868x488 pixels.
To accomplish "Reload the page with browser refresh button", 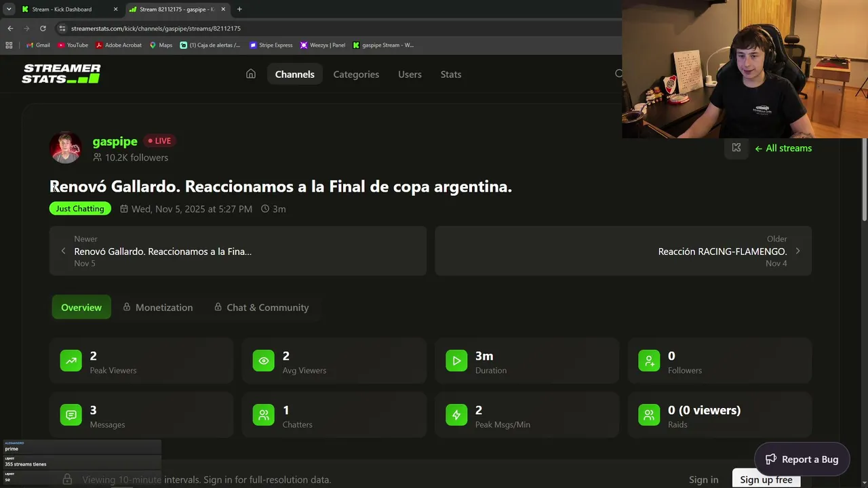I will [x=43, y=28].
